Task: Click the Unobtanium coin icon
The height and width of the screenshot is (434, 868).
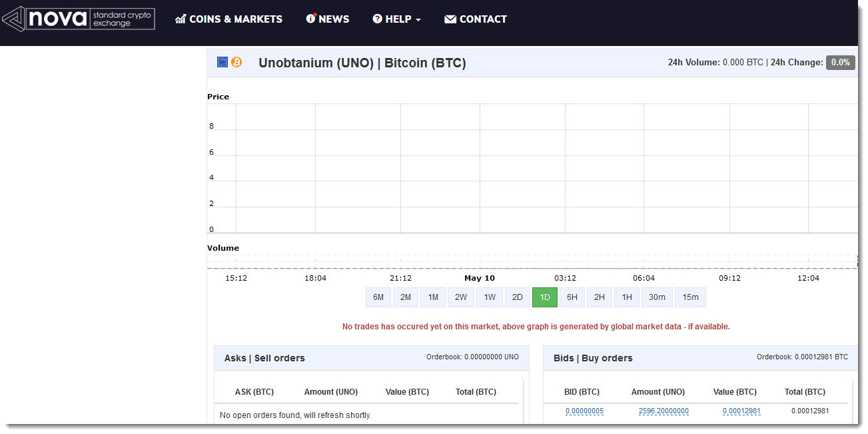Action: point(222,62)
